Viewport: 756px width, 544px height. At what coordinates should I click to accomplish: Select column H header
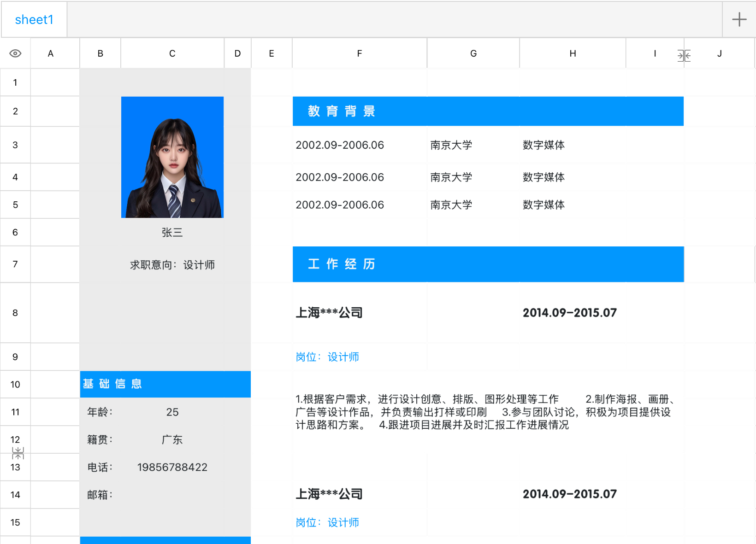tap(573, 53)
